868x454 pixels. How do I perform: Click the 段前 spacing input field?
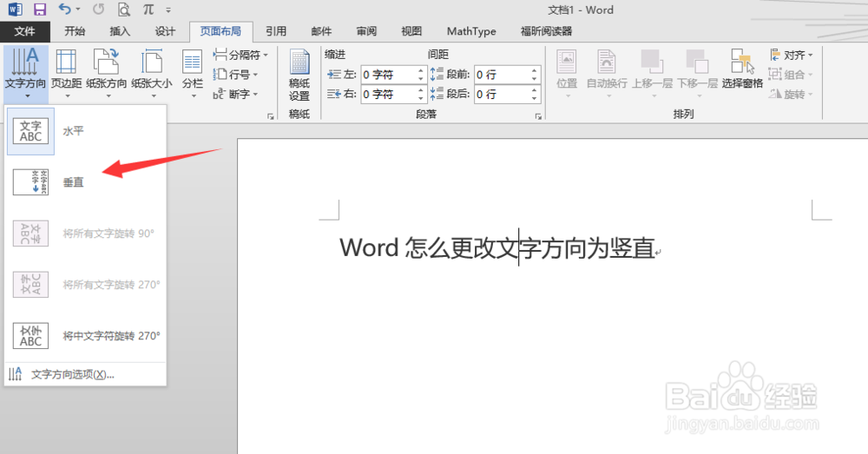pos(502,74)
